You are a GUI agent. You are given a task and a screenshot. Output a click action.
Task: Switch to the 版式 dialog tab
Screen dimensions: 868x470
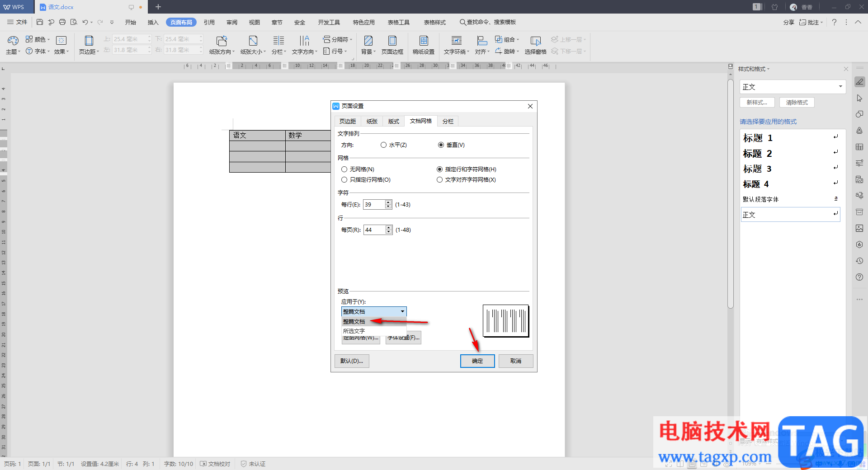coord(394,121)
